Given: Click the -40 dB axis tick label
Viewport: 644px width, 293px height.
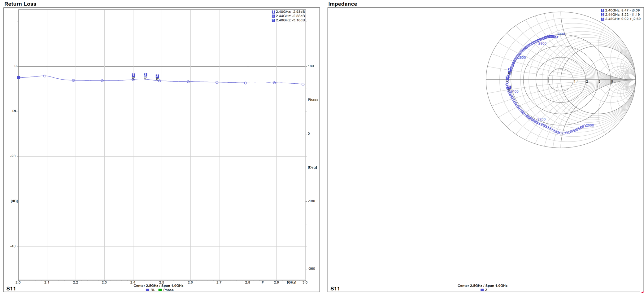Looking at the screenshot, I should (13, 246).
